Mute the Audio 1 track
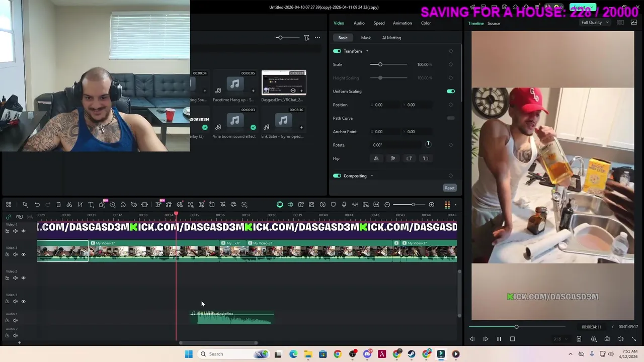The width and height of the screenshot is (644, 362). click(15, 321)
